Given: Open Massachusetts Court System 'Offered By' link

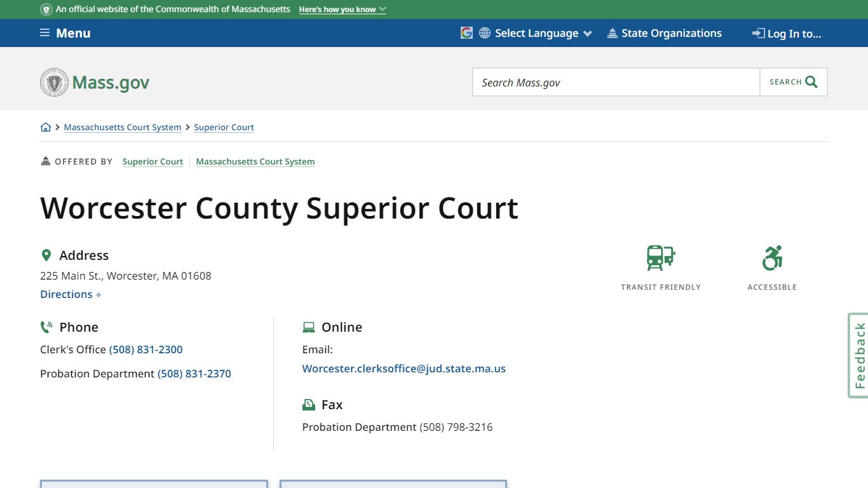Looking at the screenshot, I should pos(255,161).
